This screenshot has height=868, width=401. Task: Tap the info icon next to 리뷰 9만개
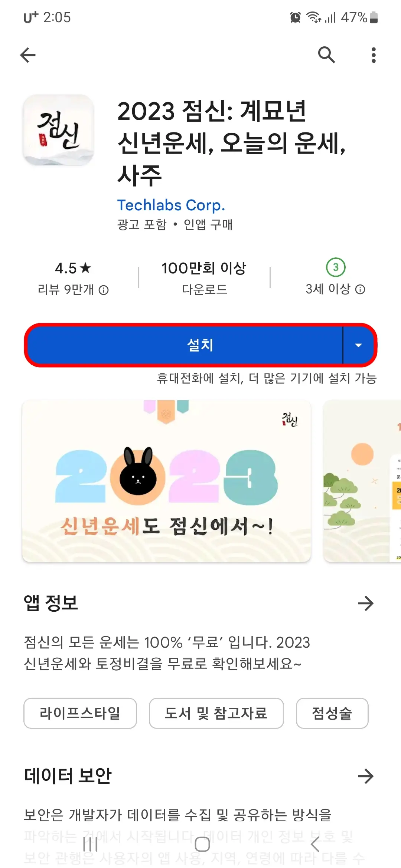click(x=104, y=289)
